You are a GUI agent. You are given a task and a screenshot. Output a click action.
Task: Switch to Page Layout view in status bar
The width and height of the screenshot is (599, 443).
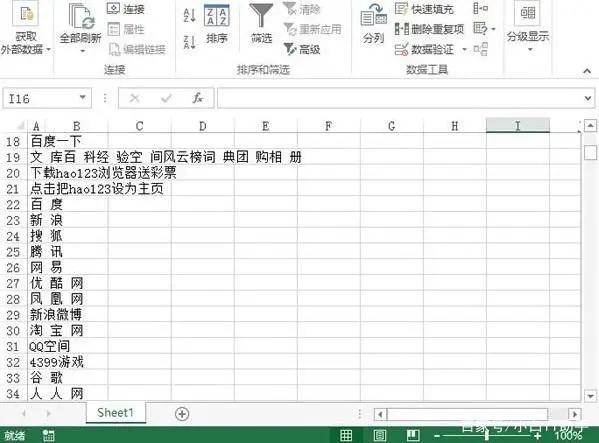[379, 435]
